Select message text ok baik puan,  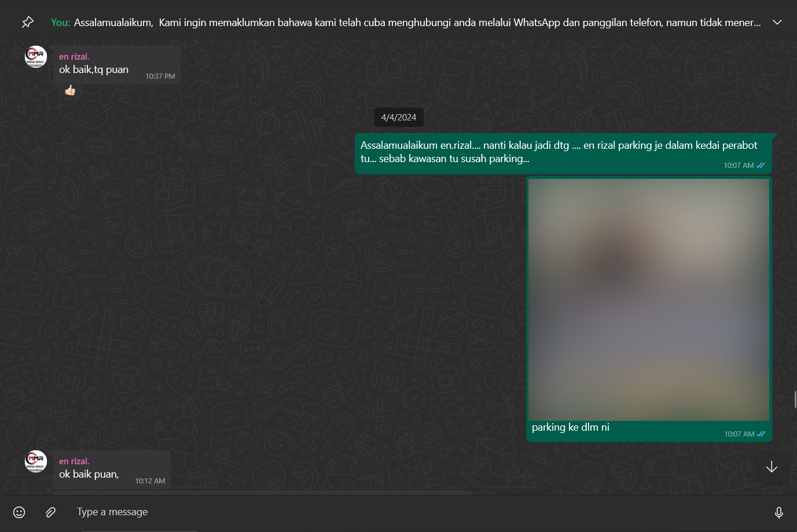pyautogui.click(x=89, y=474)
